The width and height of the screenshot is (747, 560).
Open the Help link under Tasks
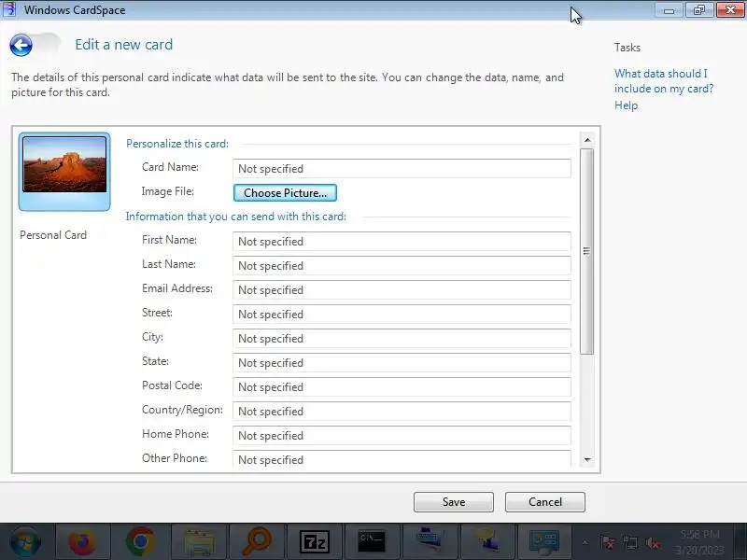(626, 105)
